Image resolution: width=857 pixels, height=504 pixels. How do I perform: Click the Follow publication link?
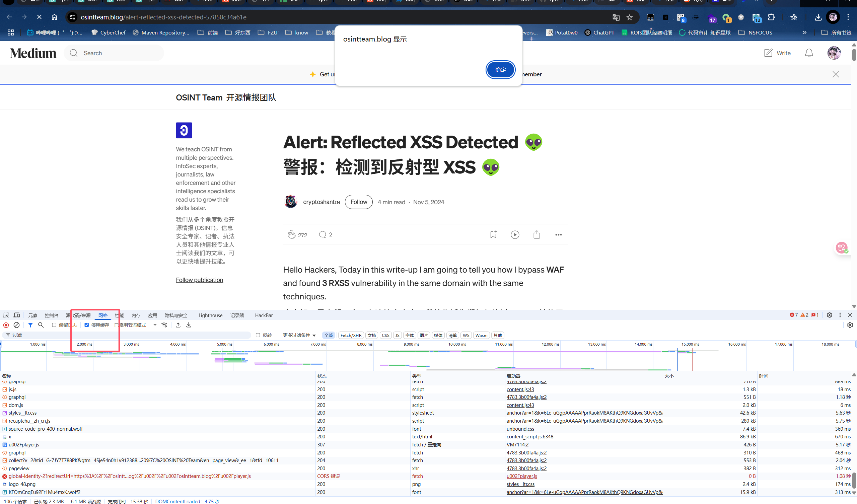(200, 280)
